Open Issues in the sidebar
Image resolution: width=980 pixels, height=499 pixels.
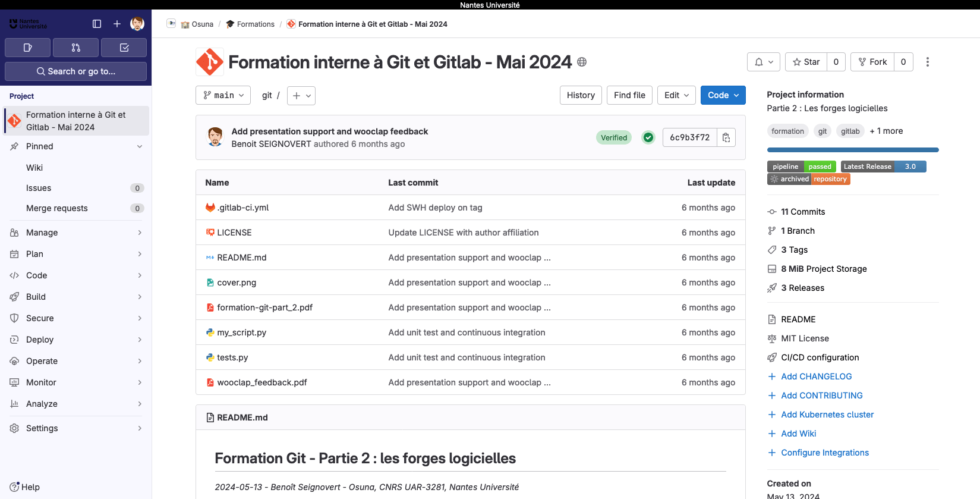click(75, 188)
